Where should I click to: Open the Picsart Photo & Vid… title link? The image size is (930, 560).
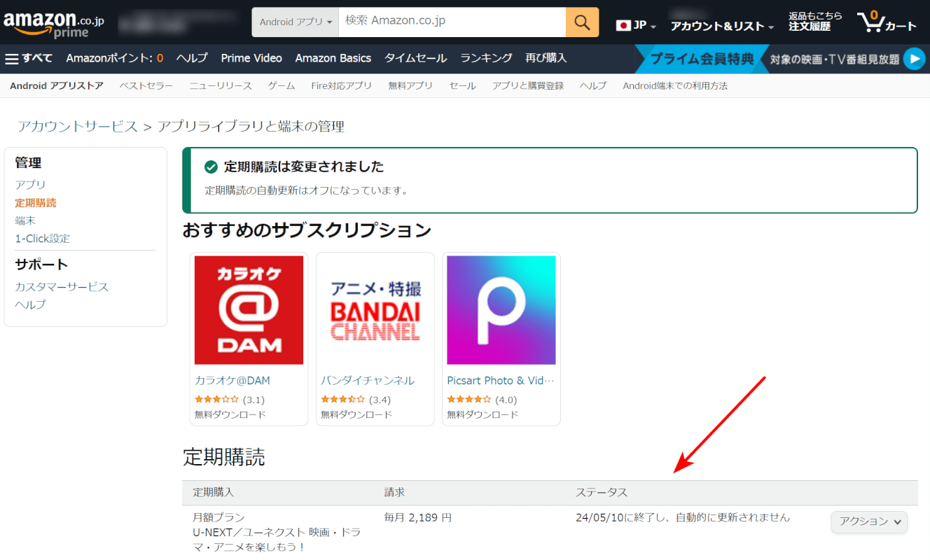[501, 381]
